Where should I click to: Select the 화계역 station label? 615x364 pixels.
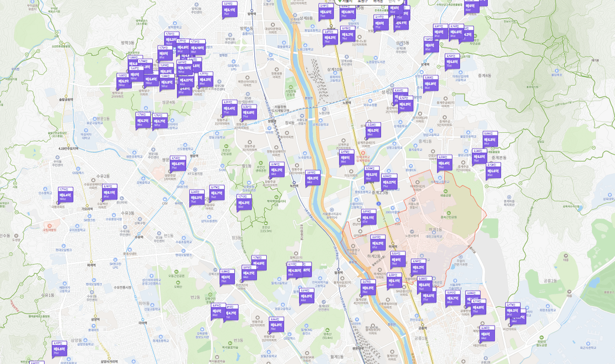pyautogui.click(x=91, y=265)
